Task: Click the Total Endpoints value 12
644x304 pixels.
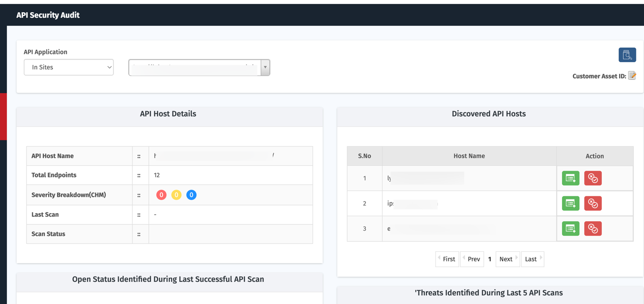Action: tap(157, 175)
